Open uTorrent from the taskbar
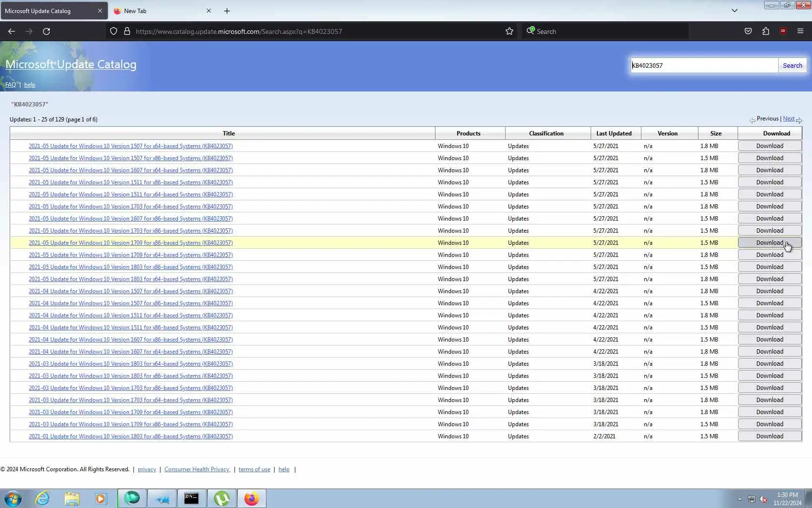Viewport: 812px width, 508px height. coord(221,498)
